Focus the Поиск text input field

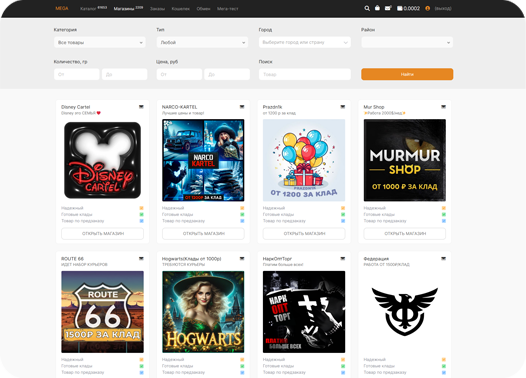pyautogui.click(x=305, y=74)
